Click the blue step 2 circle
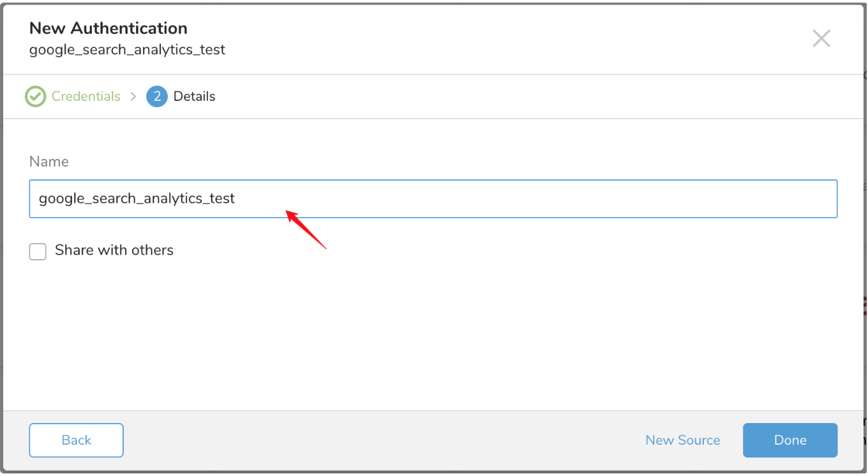The width and height of the screenshot is (868, 476). (156, 97)
